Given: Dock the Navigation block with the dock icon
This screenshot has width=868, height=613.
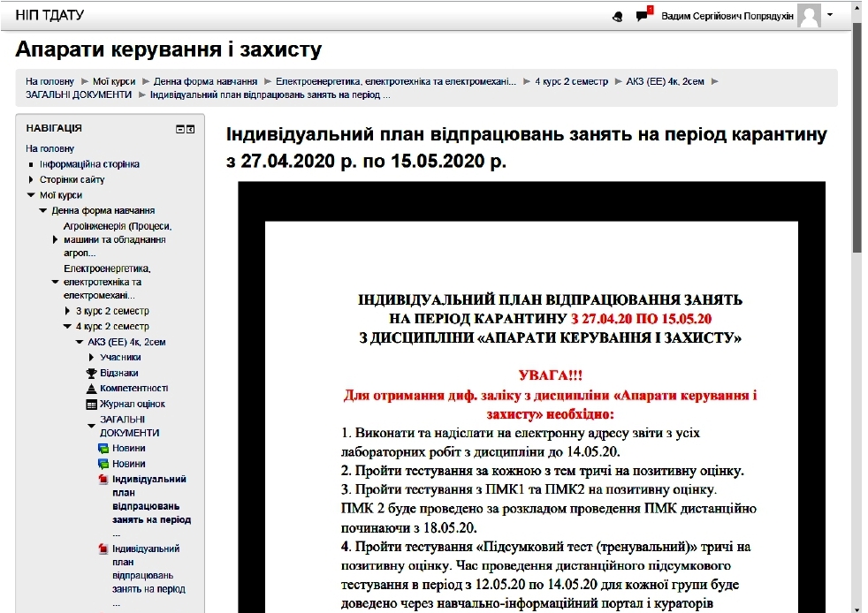Looking at the screenshot, I should 190,130.
